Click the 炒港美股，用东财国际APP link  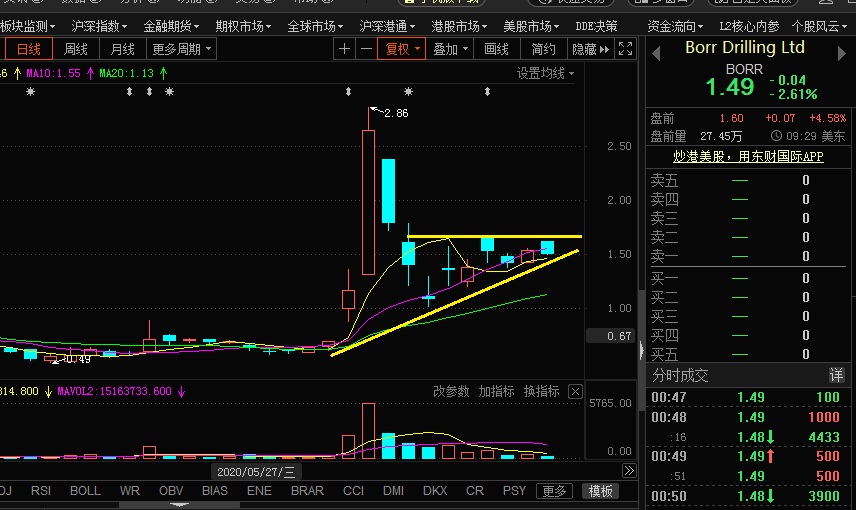point(748,157)
